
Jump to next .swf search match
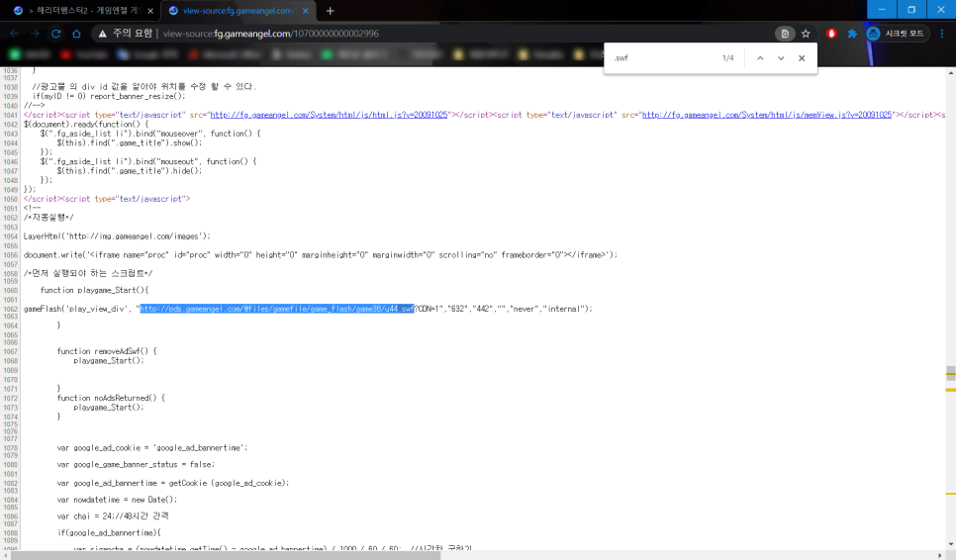pyautogui.click(x=781, y=58)
